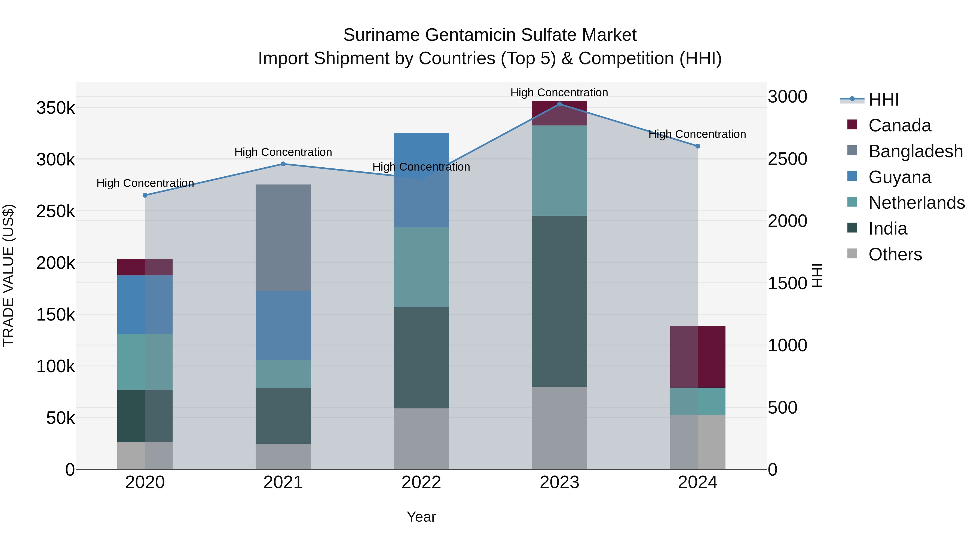
Task: Click the 200k left axis tick label
Action: (x=56, y=263)
